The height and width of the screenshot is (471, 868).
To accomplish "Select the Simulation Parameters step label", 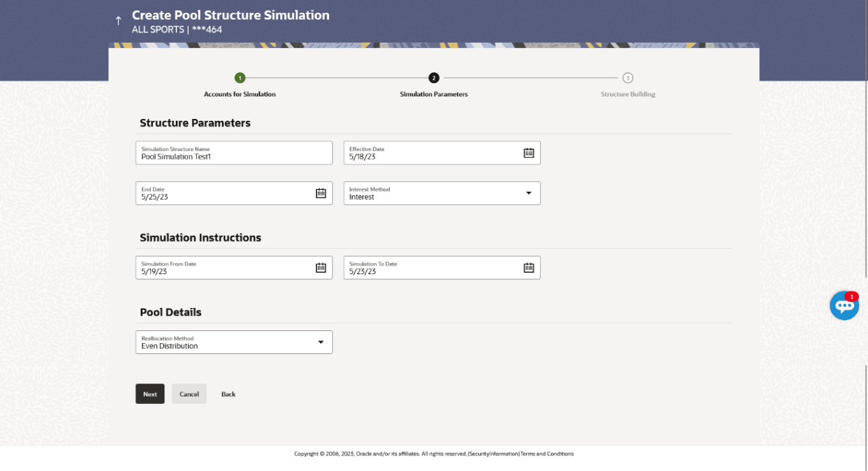I will pyautogui.click(x=434, y=94).
